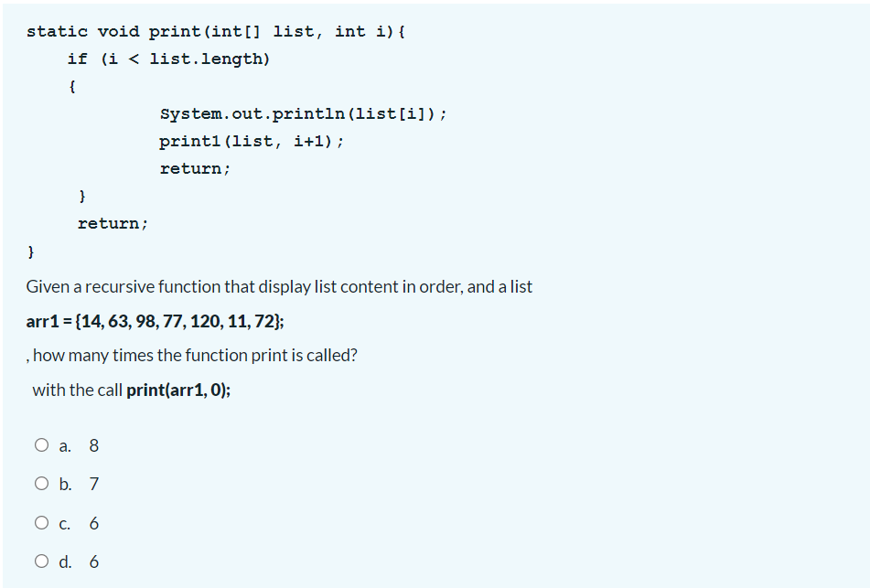Click the return statement inside the if block

(194, 168)
